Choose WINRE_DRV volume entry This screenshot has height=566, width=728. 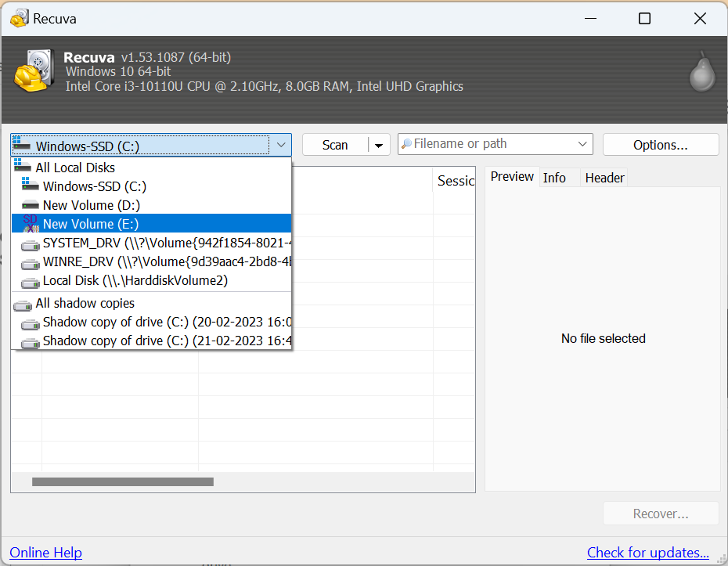pyautogui.click(x=151, y=262)
